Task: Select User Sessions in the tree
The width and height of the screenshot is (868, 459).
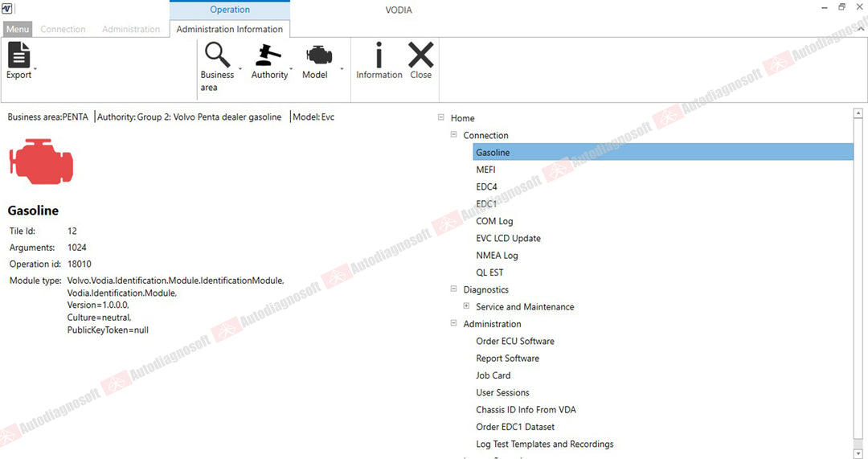Action: 502,392
